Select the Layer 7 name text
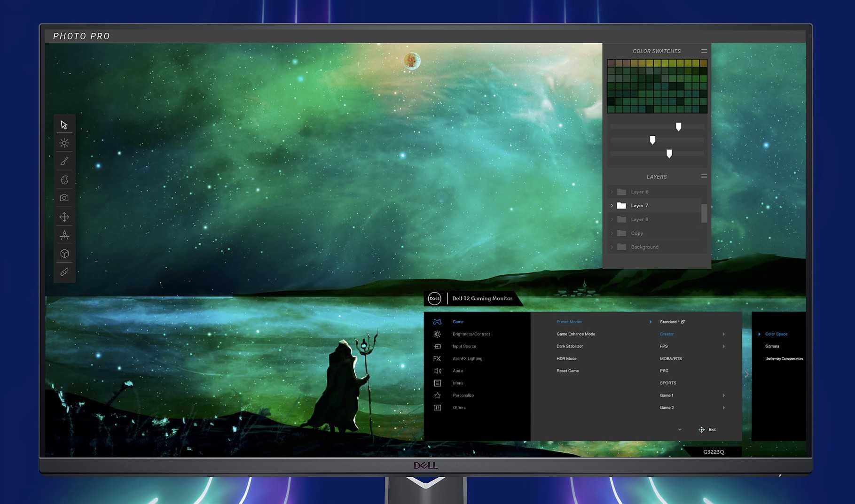The height and width of the screenshot is (504, 855). [x=639, y=206]
